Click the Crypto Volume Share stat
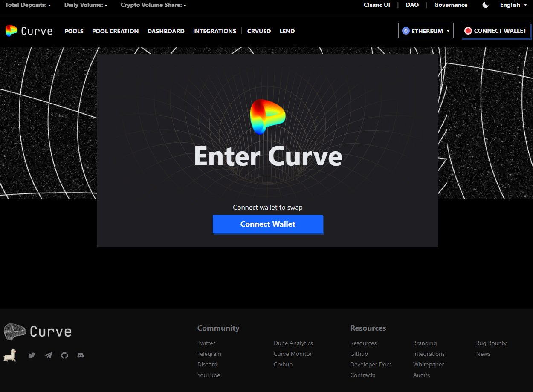Screen dimensions: 533x392 point(153,5)
